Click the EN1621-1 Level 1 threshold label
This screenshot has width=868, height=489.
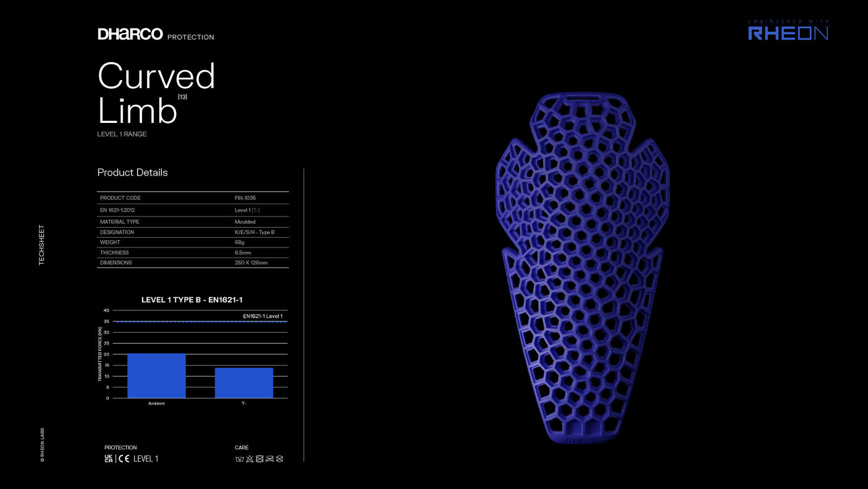coord(262,316)
